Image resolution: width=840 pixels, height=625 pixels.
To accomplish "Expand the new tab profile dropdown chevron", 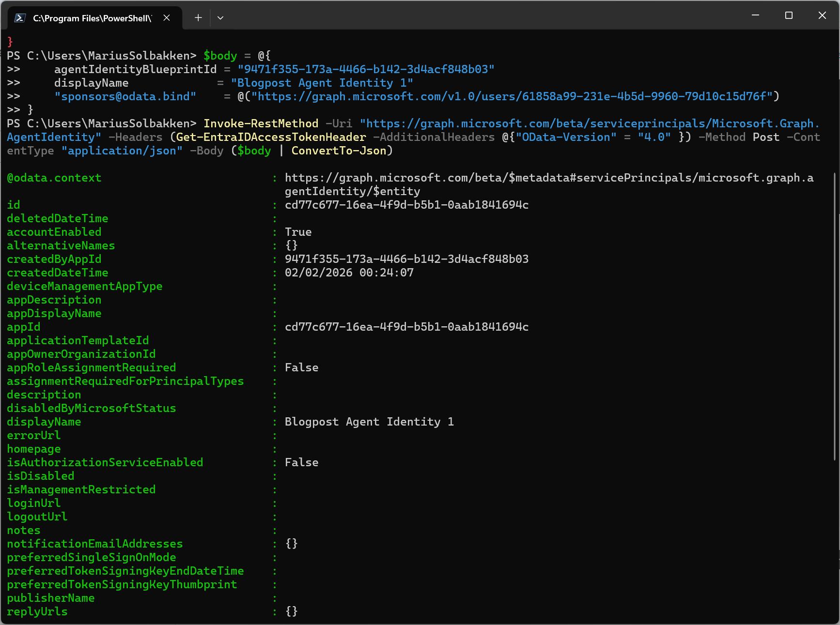I will pos(220,18).
